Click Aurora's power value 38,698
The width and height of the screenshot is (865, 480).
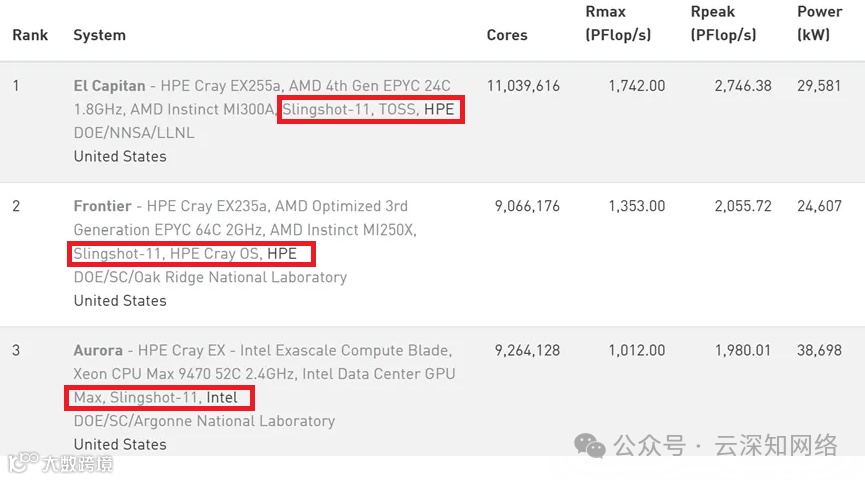click(820, 351)
